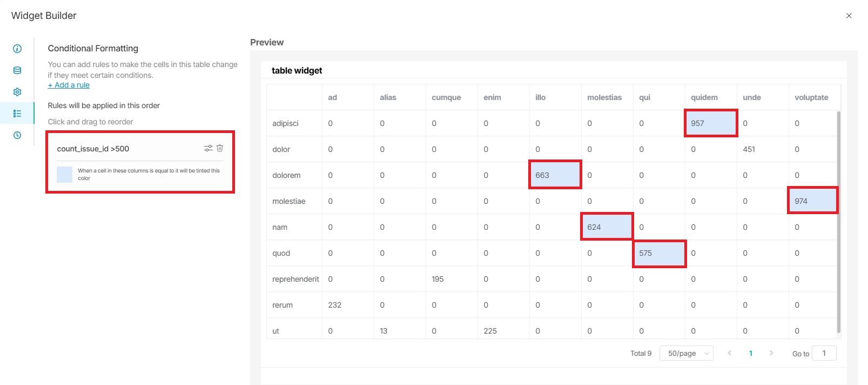Go to next page arrow
This screenshot has height=385, width=868.
coord(771,353)
